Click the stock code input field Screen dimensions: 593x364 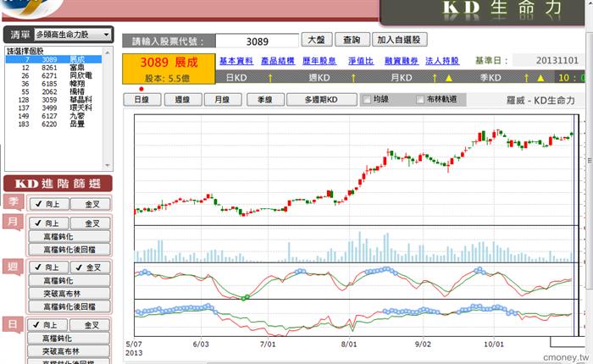click(x=258, y=41)
